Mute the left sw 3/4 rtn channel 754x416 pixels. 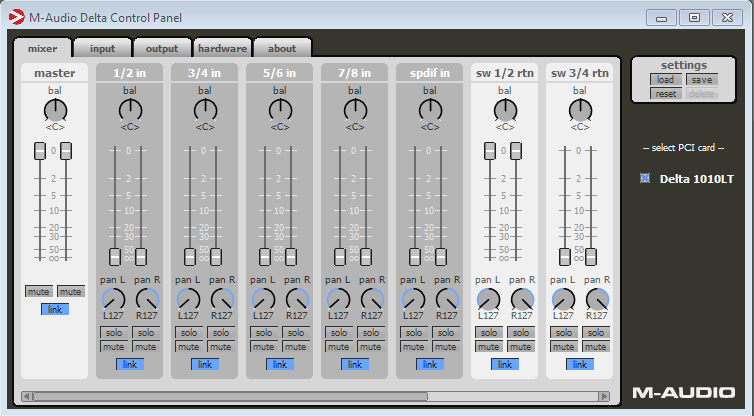(564, 347)
